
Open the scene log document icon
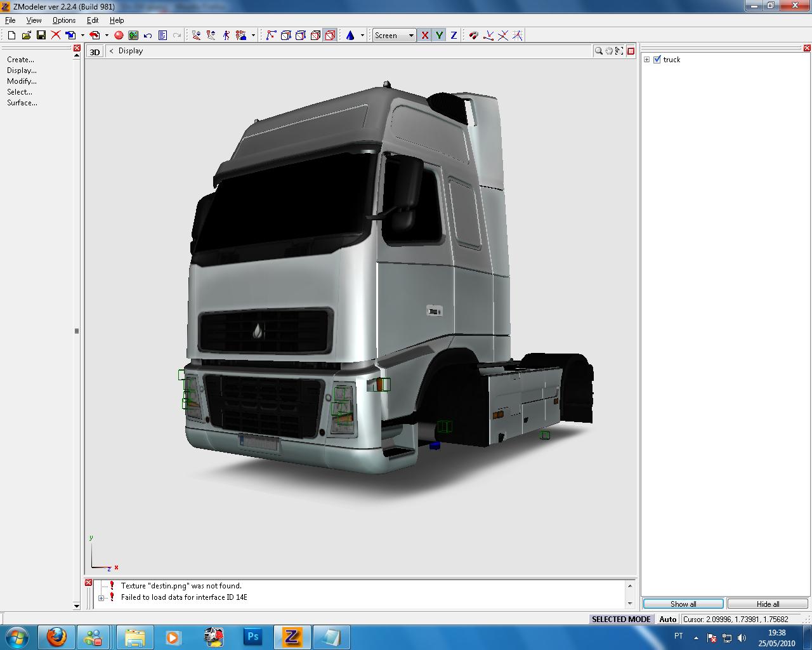click(163, 36)
